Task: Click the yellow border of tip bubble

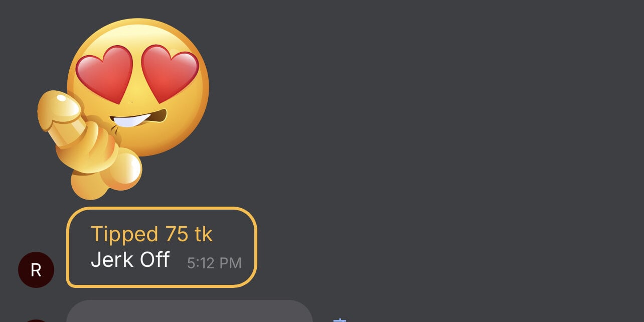Action: tap(162, 208)
